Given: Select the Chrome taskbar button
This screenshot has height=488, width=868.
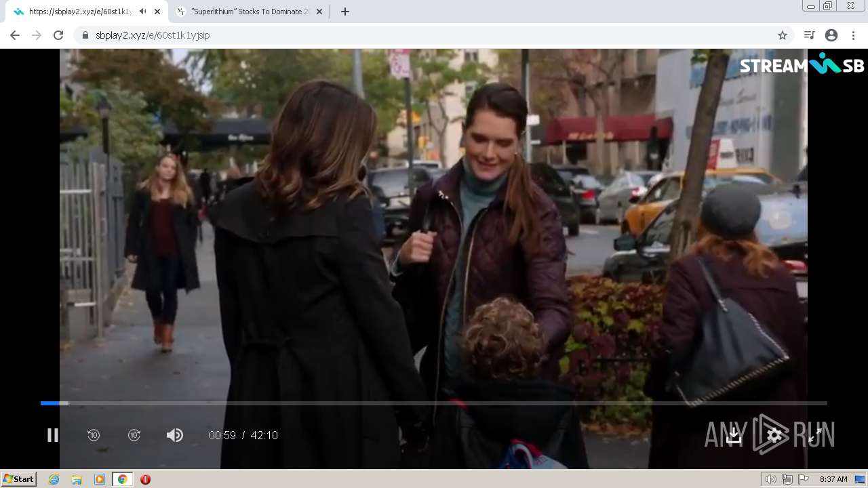Looking at the screenshot, I should coord(122,479).
